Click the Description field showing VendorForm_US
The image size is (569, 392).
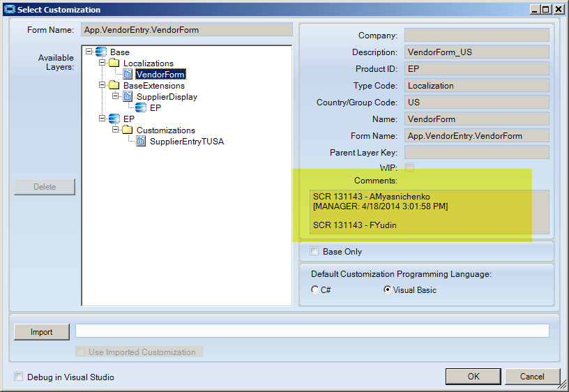477,52
